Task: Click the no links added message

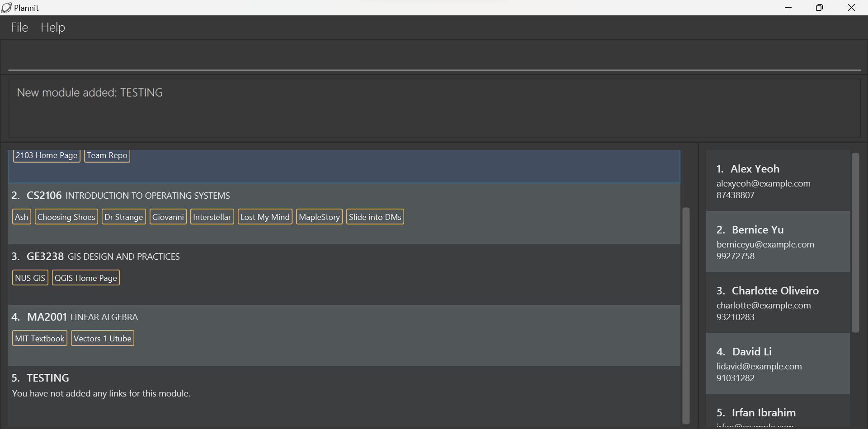Action: 101,393
